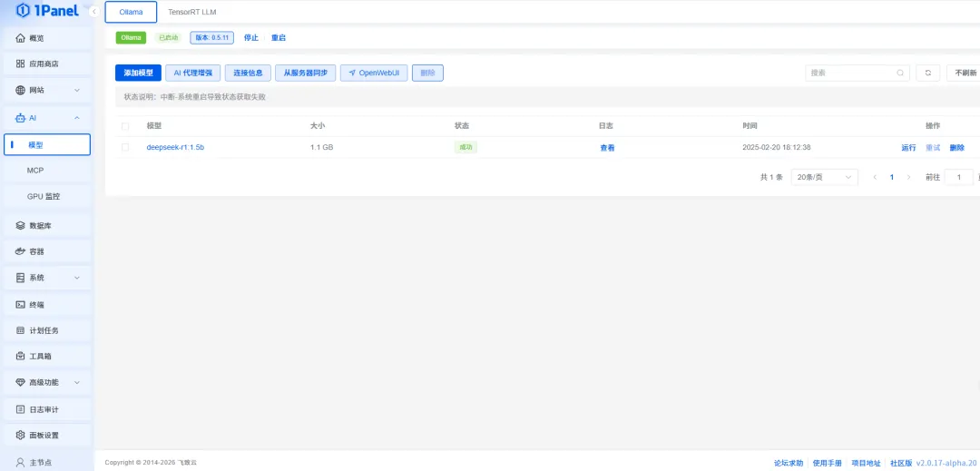Open 项目地址 footer link

[866, 464]
